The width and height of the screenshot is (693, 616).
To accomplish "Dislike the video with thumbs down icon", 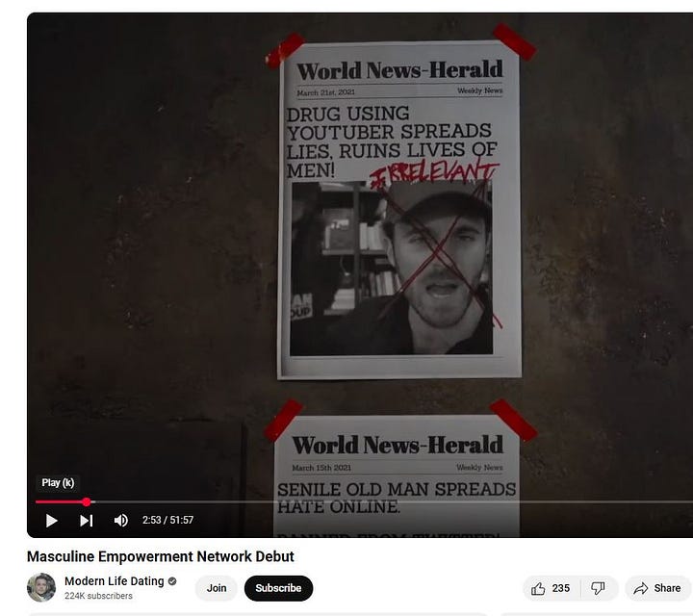I will 598,588.
